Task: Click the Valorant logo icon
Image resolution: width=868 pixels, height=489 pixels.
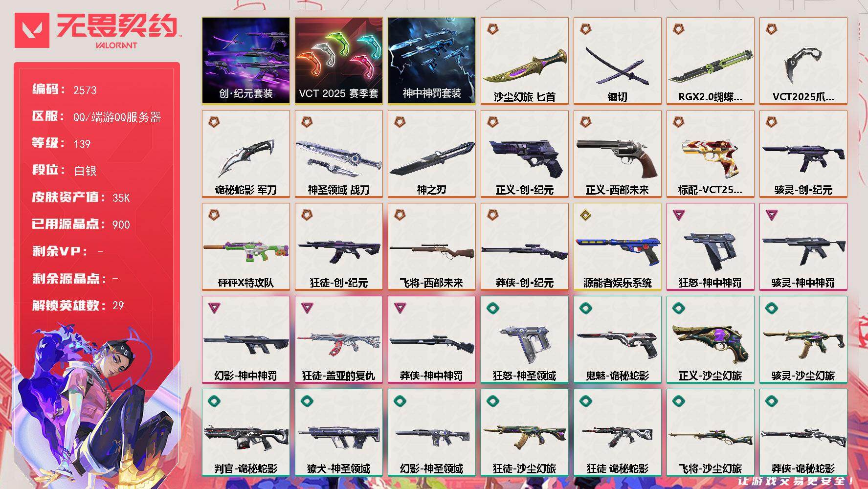Action: (x=32, y=30)
